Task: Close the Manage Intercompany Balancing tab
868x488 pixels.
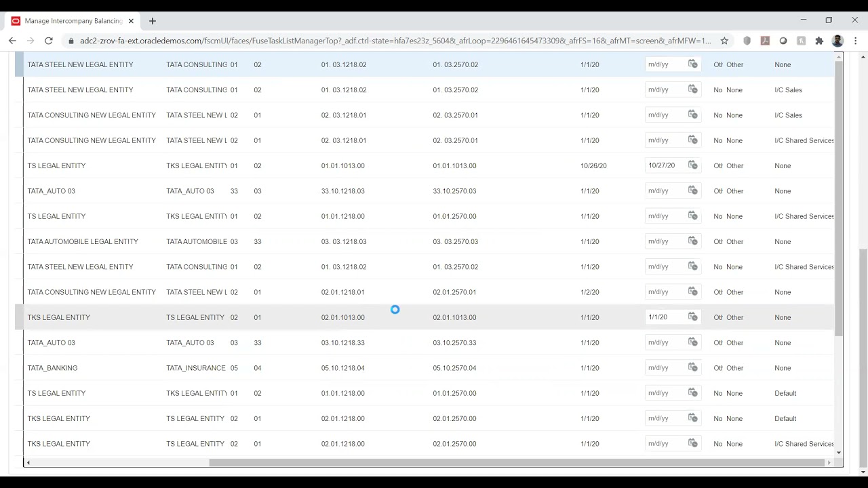Action: (x=131, y=21)
